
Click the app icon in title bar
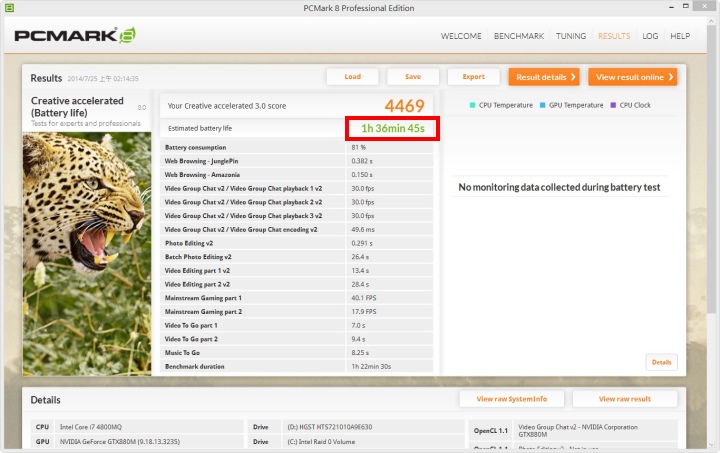(8, 8)
